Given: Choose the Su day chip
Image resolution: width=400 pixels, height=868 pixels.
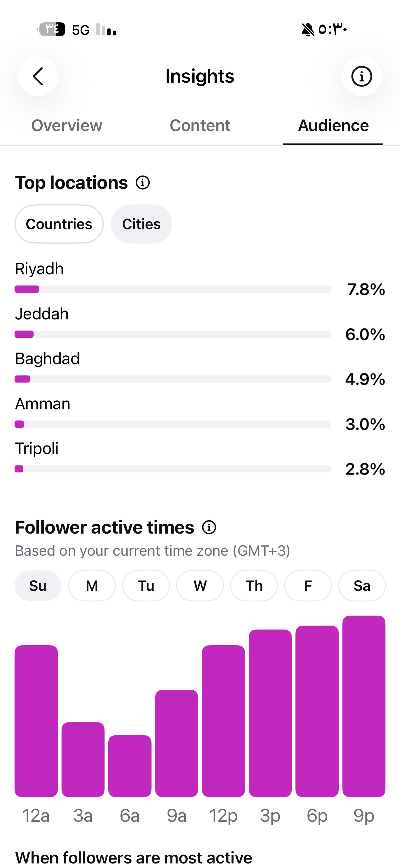Looking at the screenshot, I should pyautogui.click(x=38, y=586).
